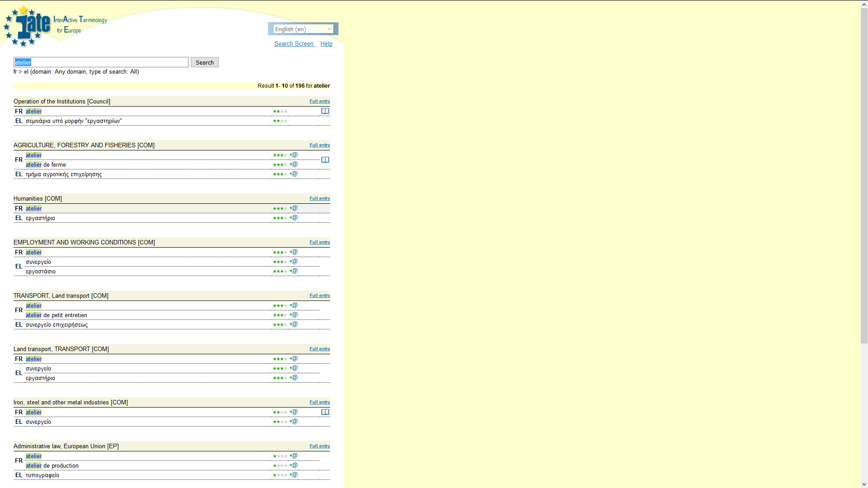Click +@ for 'TRANSPORT, Land transport' plain atelier row
This screenshot has height=488, width=868.
tap(294, 305)
